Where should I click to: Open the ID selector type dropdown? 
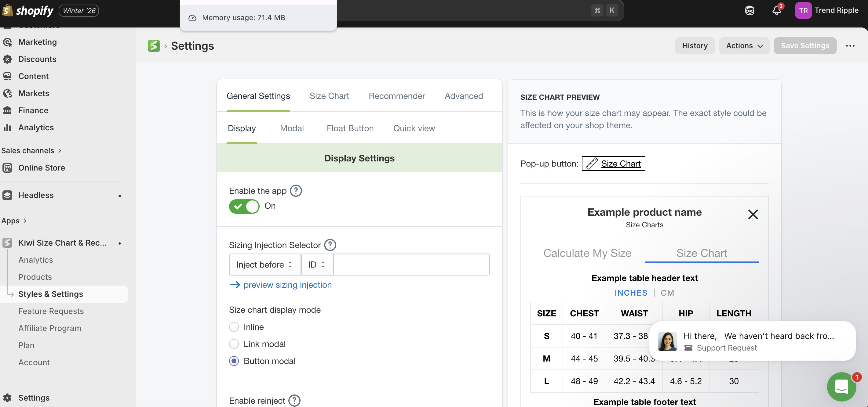tap(317, 265)
